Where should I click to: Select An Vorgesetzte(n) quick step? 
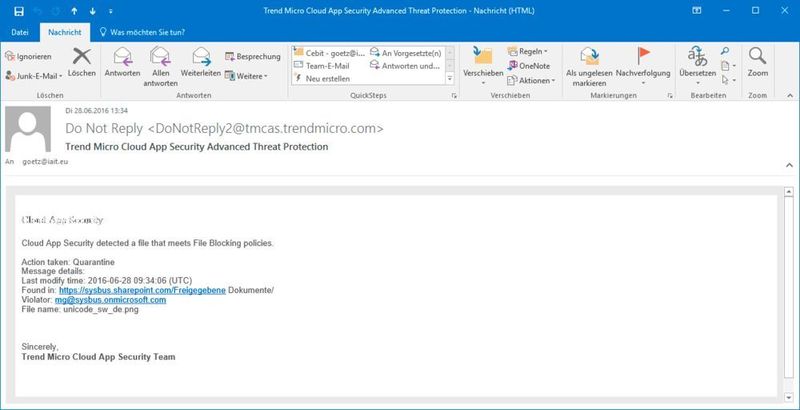click(x=406, y=53)
